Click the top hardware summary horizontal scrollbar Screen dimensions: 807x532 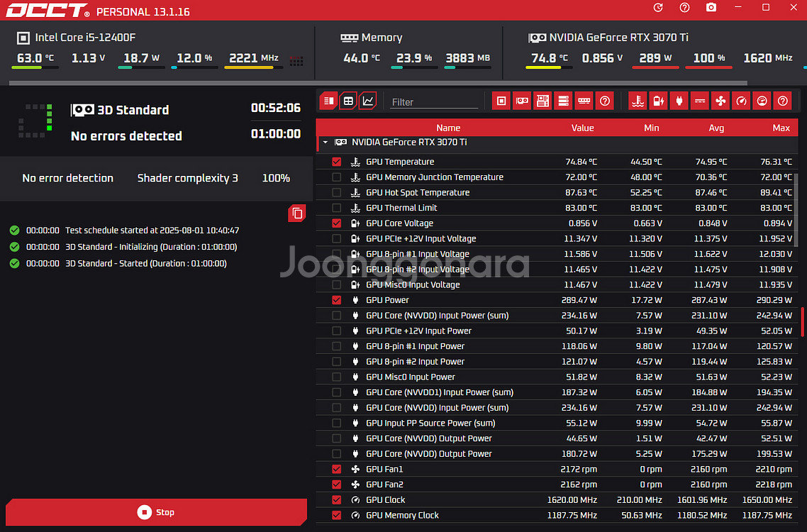click(378, 83)
